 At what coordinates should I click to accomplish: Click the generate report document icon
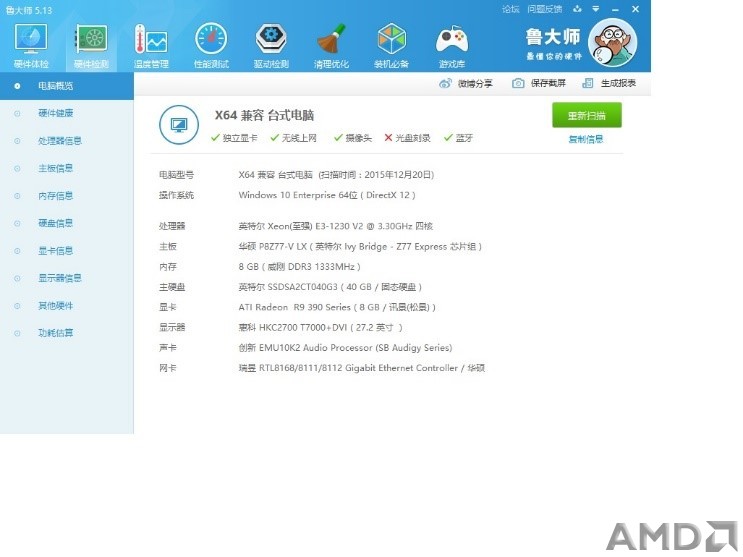click(588, 83)
